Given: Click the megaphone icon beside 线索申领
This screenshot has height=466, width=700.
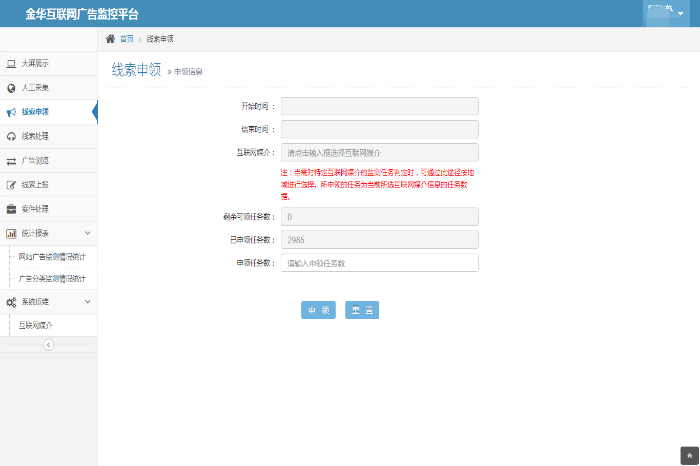Looking at the screenshot, I should [x=11, y=112].
